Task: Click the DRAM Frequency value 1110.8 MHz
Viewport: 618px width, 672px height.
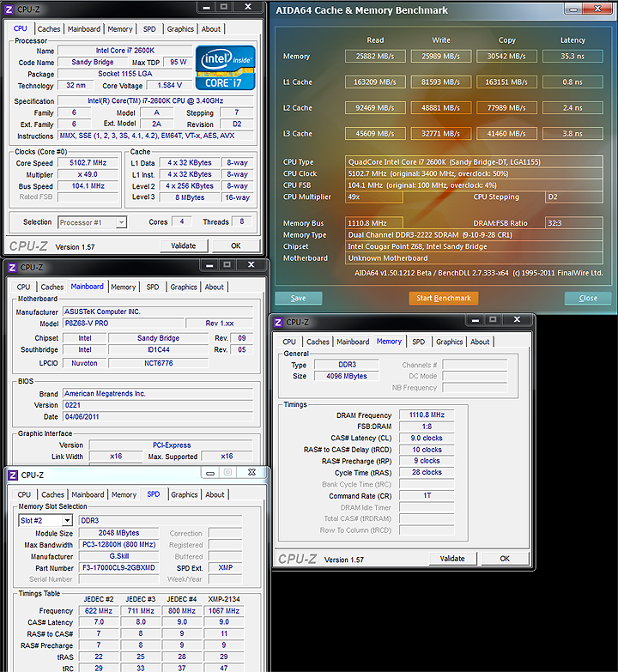Action: pyautogui.click(x=427, y=415)
